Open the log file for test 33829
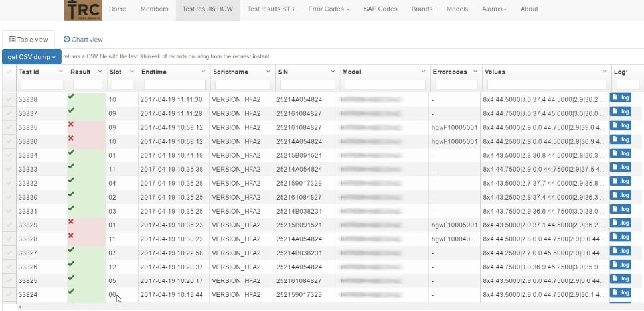Image resolution: width=644 pixels, height=311 pixels. pos(620,223)
